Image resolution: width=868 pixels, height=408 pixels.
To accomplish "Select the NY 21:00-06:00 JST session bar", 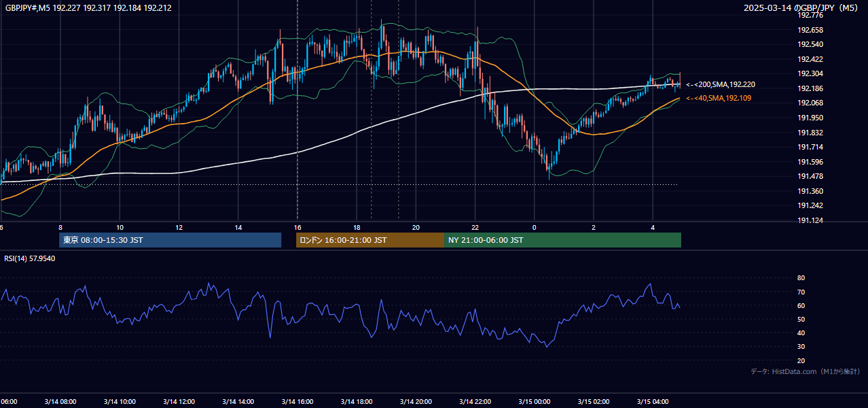I will tap(562, 240).
